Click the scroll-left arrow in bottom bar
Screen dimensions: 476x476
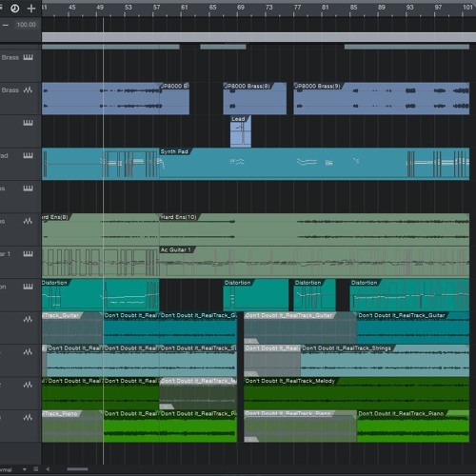coord(48,469)
